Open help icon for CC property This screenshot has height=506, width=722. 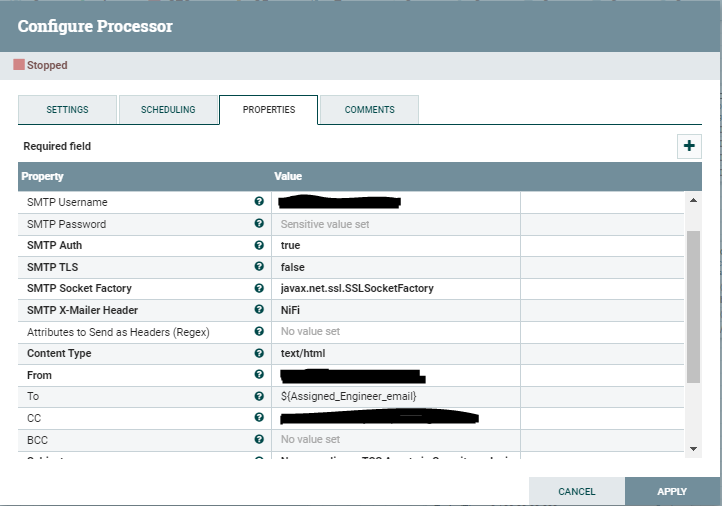pos(259,417)
